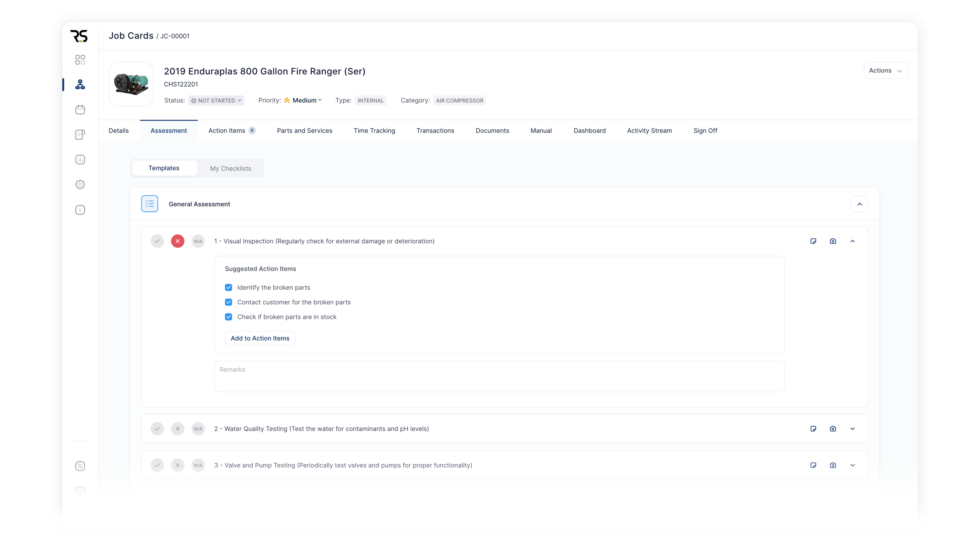The height and width of the screenshot is (537, 980).
Task: Go back to Job Cards breadcrumb
Action: pos(131,36)
